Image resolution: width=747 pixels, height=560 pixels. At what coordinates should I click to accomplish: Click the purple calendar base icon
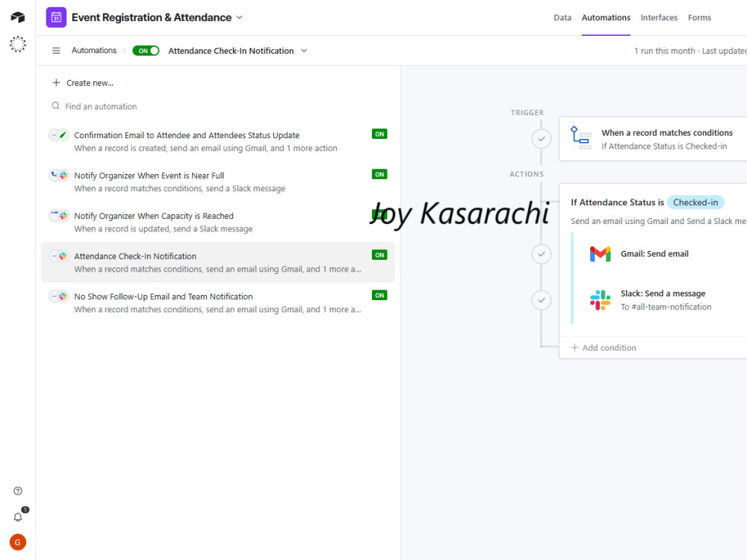[x=56, y=18]
